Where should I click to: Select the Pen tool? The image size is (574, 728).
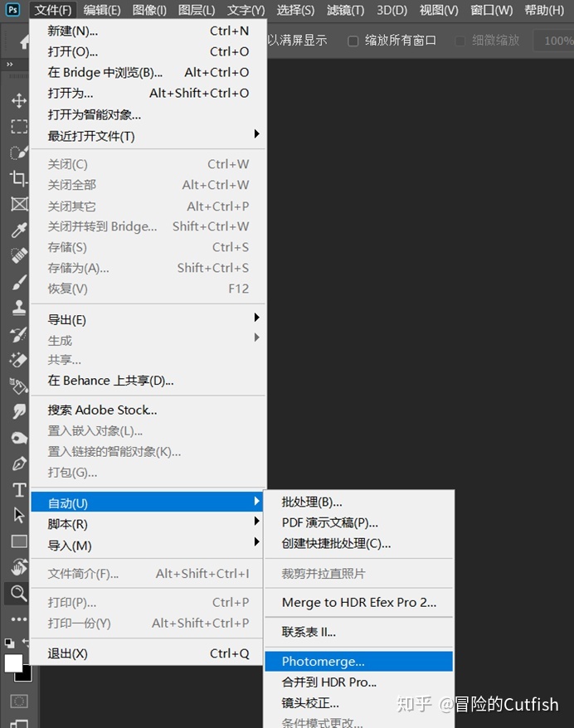pos(18,463)
